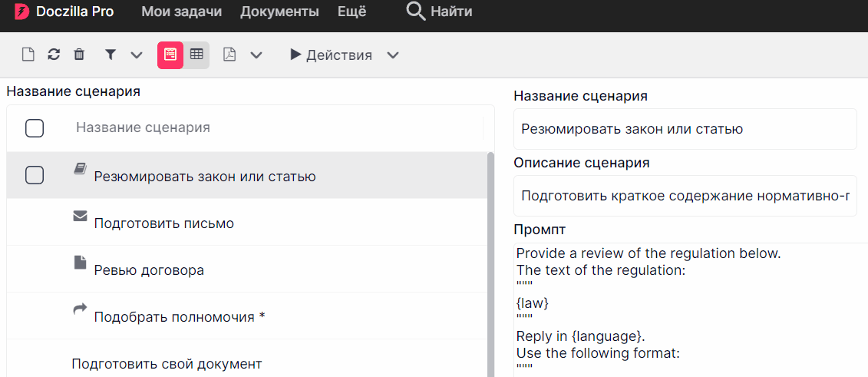Click the Doczilla Pro brand name

point(74,12)
